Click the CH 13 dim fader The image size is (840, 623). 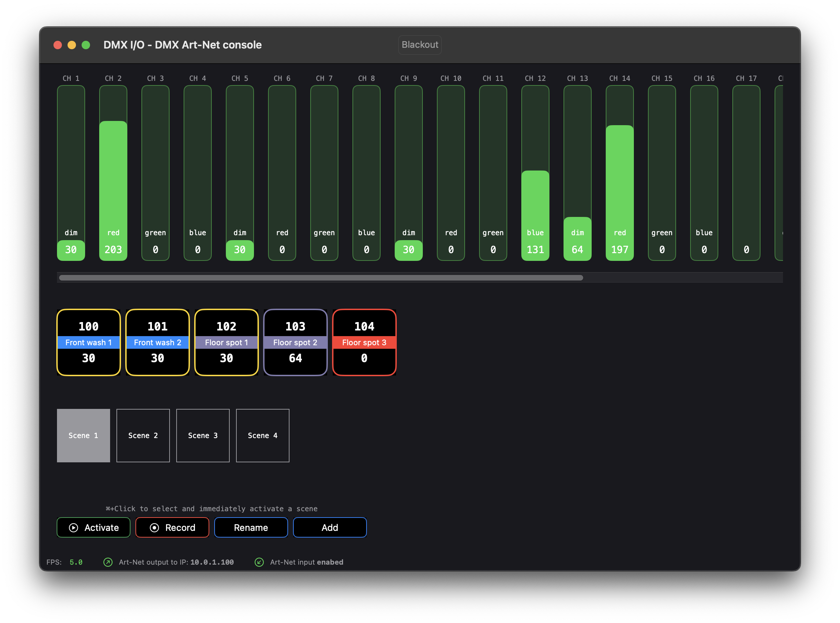[x=578, y=173]
